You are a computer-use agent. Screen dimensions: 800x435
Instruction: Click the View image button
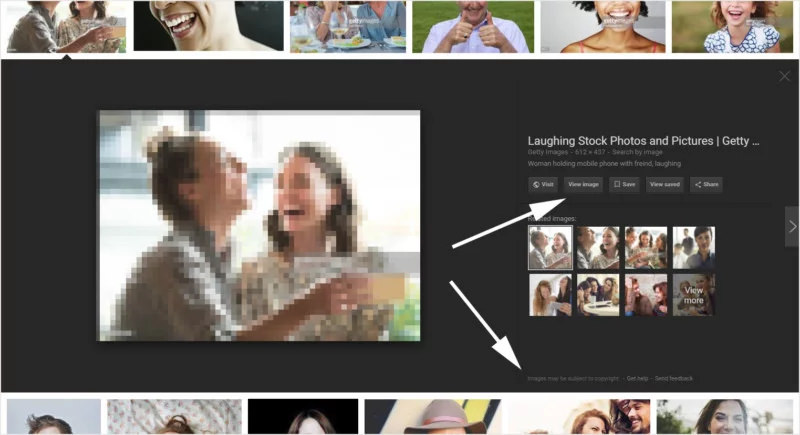(583, 184)
